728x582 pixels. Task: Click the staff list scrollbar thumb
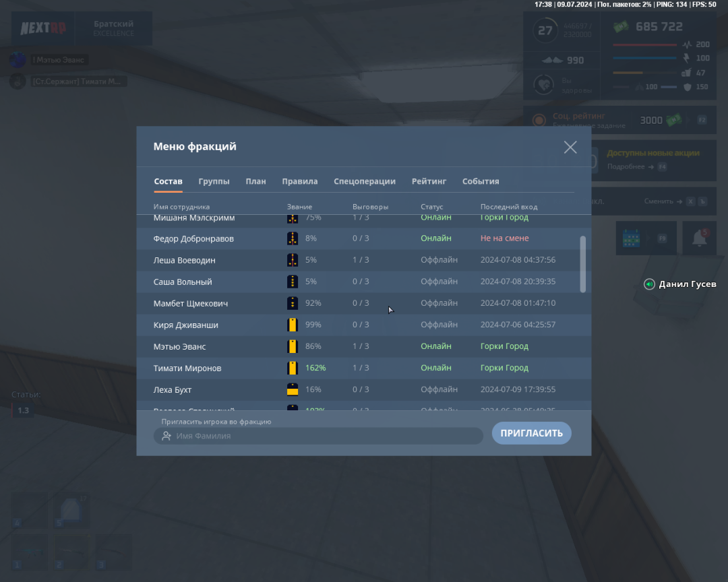tap(583, 263)
